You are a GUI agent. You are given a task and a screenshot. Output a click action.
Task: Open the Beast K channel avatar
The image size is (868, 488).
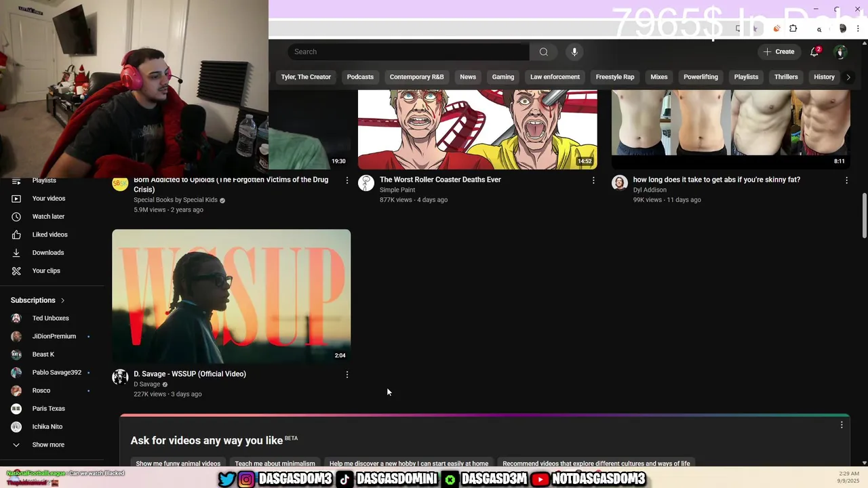[16, 354]
